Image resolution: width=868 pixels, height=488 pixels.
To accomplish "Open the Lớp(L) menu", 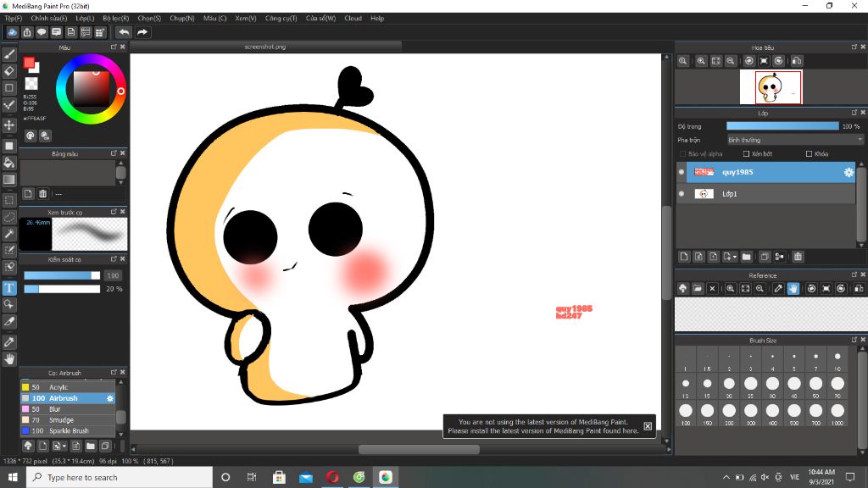I will tap(85, 19).
